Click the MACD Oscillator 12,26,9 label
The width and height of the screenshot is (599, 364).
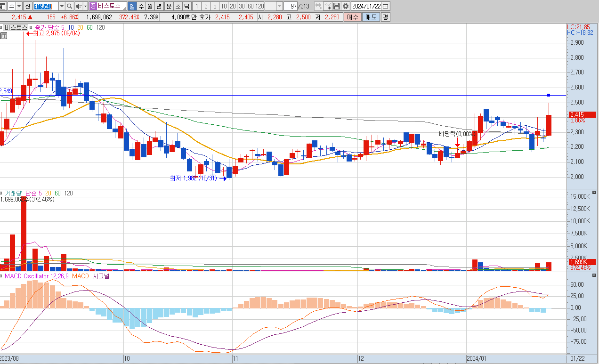(x=37, y=276)
